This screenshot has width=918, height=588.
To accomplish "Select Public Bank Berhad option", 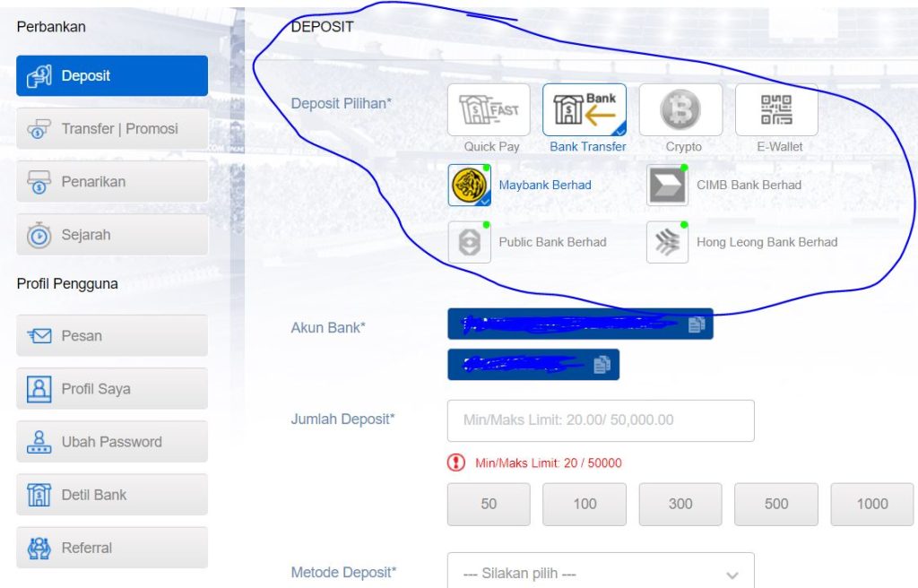I will (470, 242).
